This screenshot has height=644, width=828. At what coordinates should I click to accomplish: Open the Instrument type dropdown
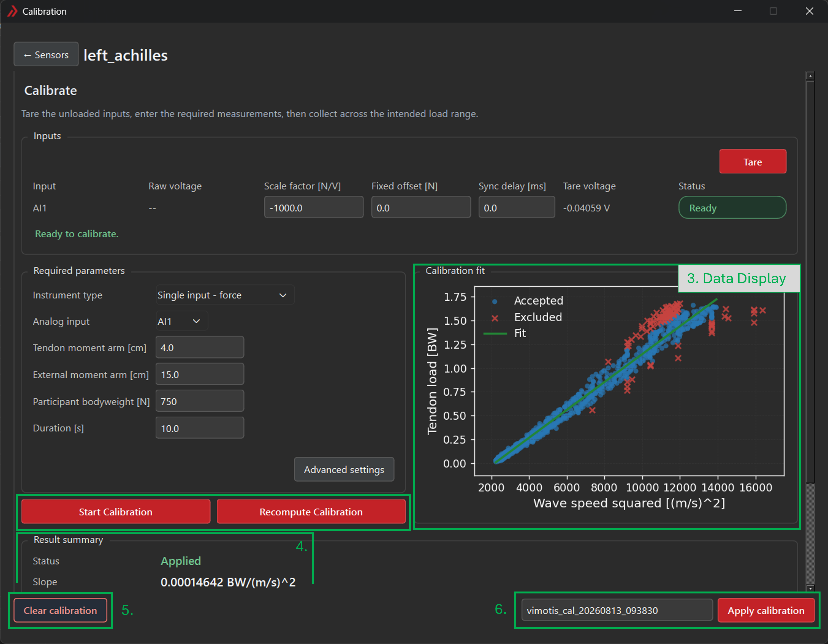click(225, 295)
